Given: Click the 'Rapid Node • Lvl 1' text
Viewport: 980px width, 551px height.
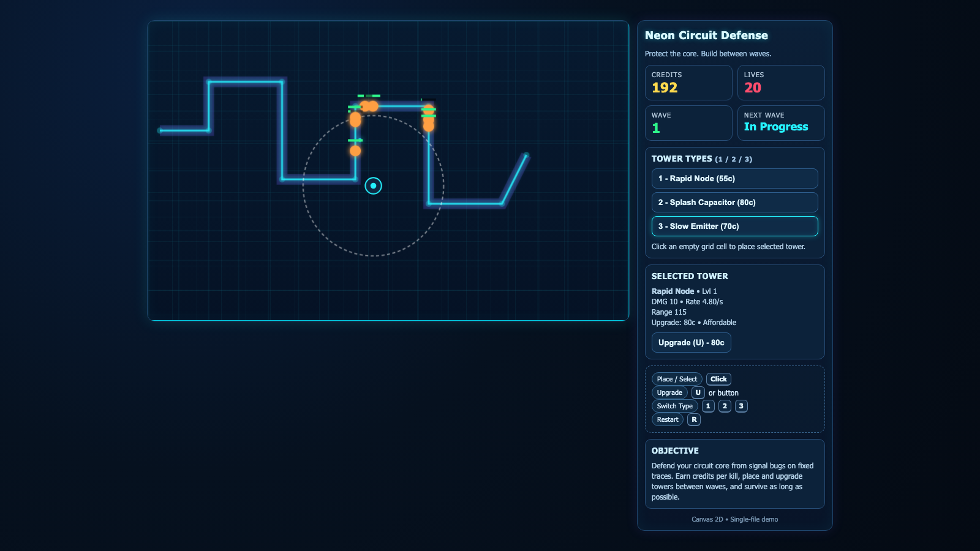Looking at the screenshot, I should coord(684,291).
